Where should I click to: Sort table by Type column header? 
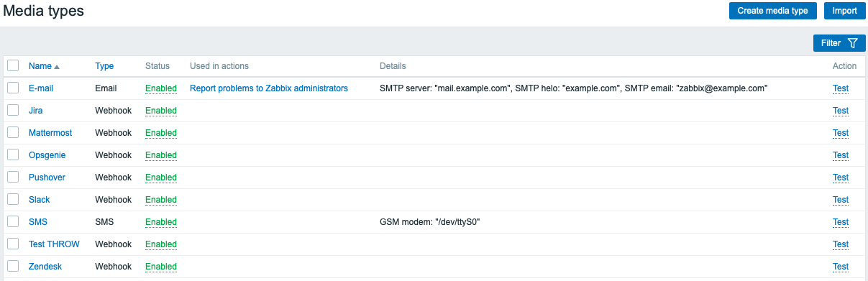104,66
